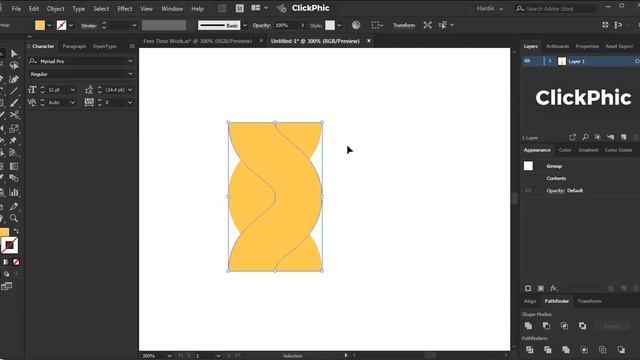Screen dimensions: 640x360
Task: Select the Line Segment tool
Action: [14, 91]
